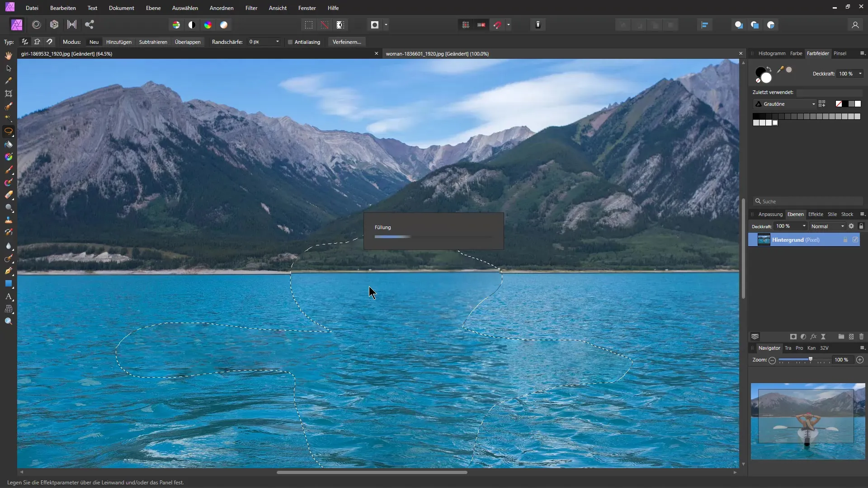Set selection mode to Hinzufügen
Viewport: 868px width, 488px height.
pos(119,42)
